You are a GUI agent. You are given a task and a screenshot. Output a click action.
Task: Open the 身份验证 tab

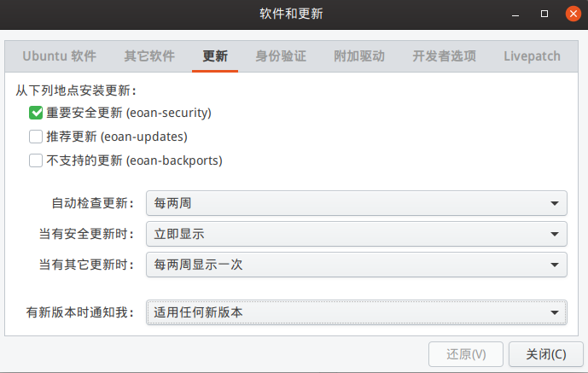[x=281, y=56]
